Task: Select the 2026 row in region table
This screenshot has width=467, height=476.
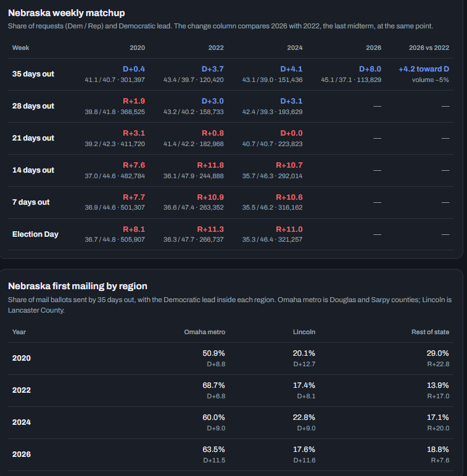Action: pyautogui.click(x=231, y=455)
